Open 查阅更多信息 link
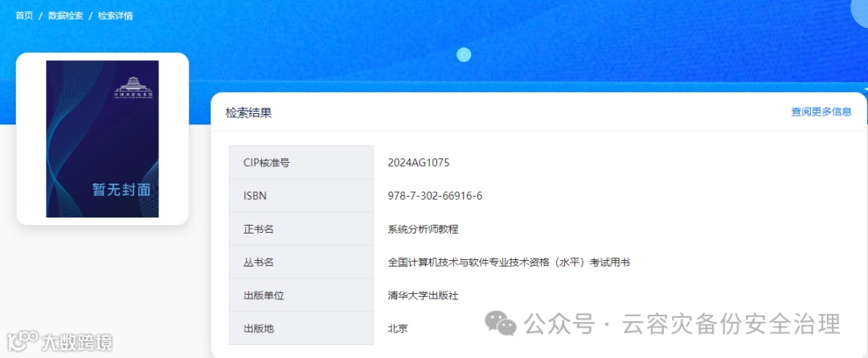 point(821,112)
